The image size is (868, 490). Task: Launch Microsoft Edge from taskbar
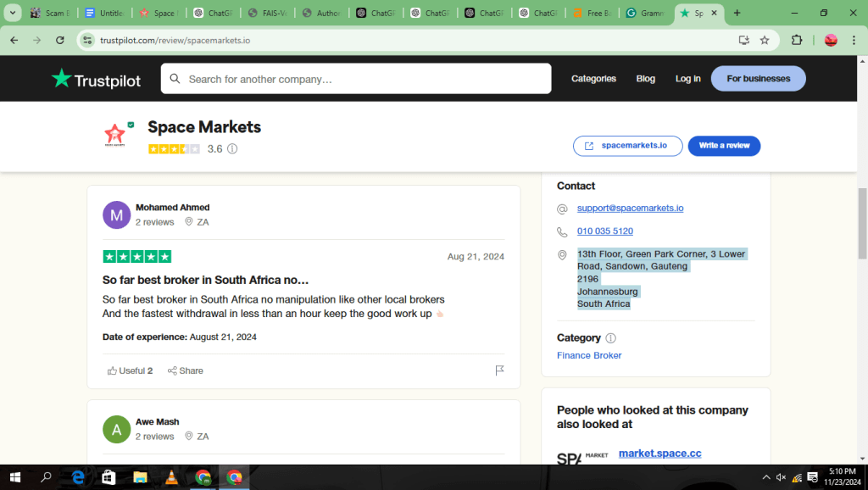(78, 477)
